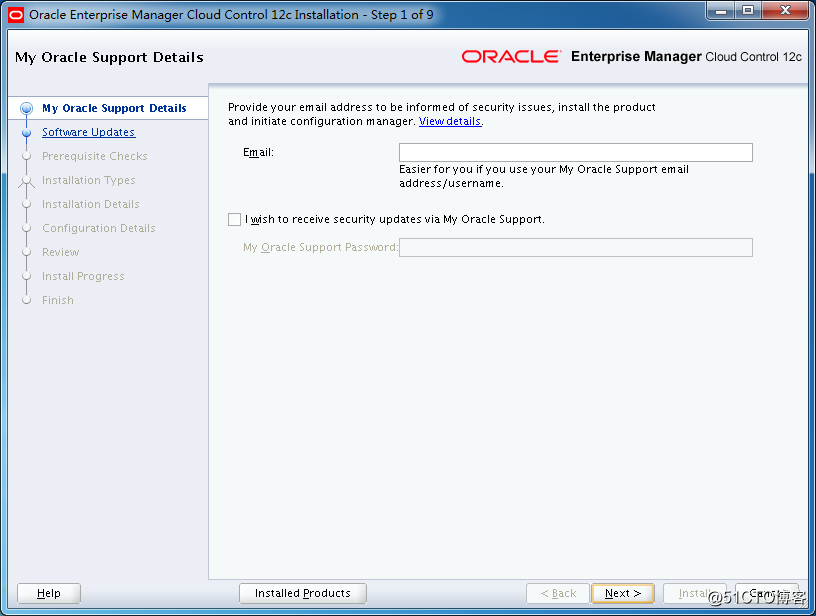Click the Software Updates step bullet

coord(27,133)
